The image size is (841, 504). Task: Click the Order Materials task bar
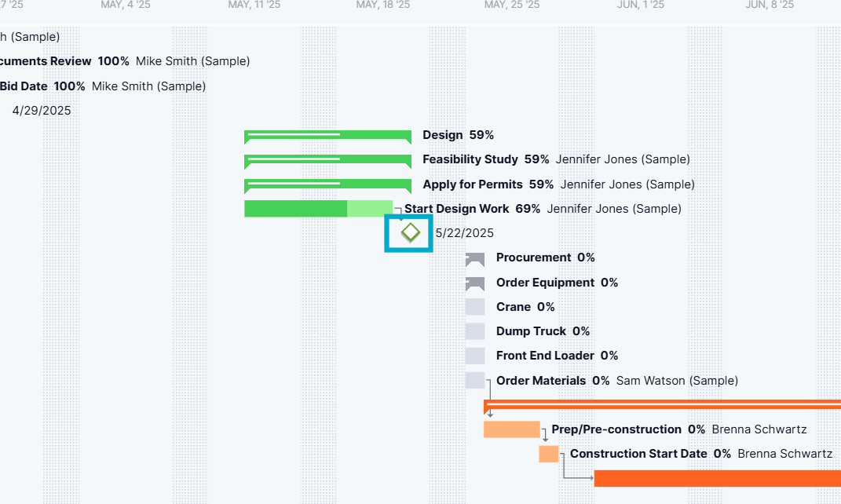tap(477, 380)
